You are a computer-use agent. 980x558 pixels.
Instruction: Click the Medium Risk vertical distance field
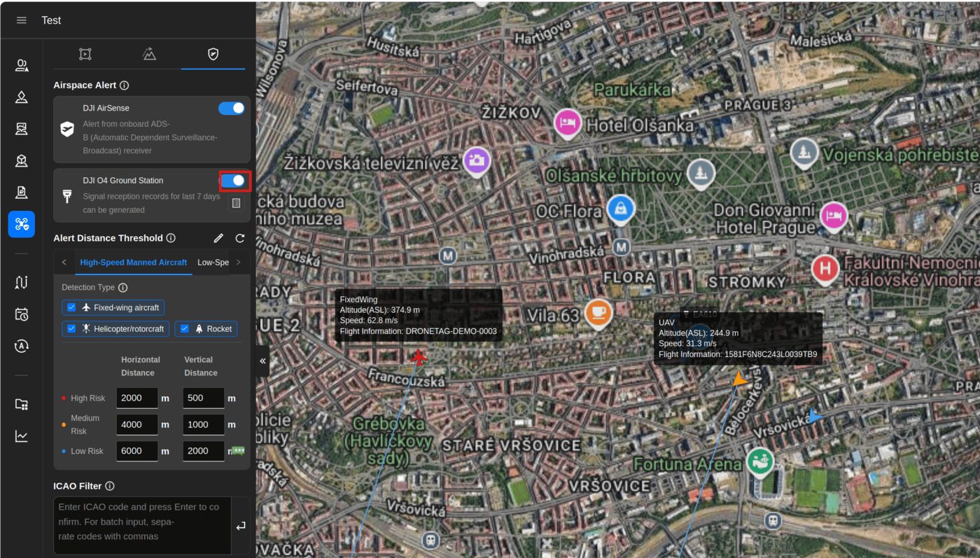tap(204, 424)
